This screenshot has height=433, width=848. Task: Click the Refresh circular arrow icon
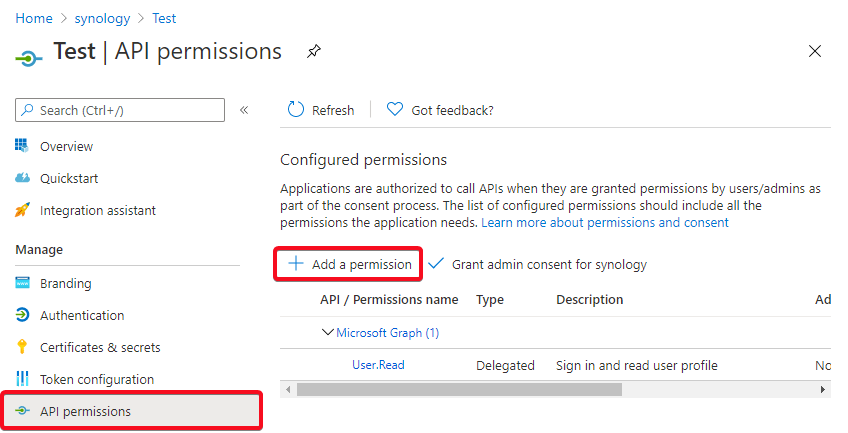click(x=296, y=109)
